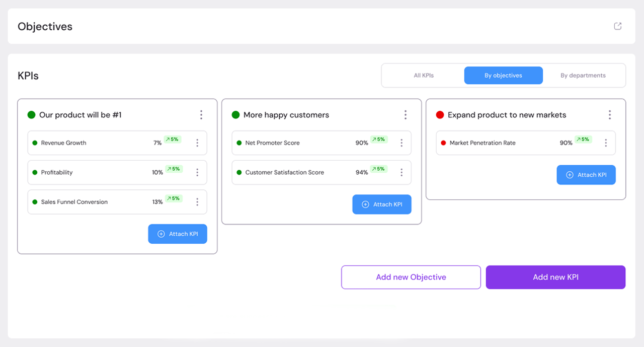Open Profitability KPI options menu

[197, 172]
